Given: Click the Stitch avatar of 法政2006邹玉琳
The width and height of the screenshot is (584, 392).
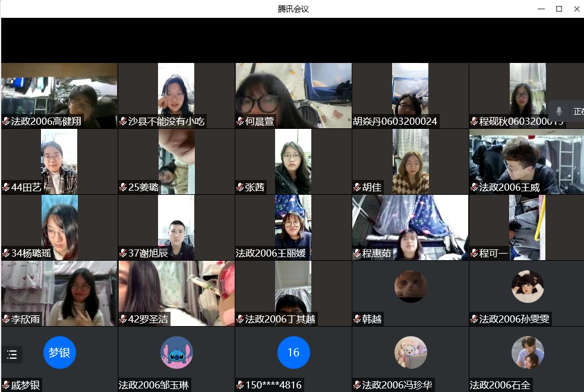Looking at the screenshot, I should pyautogui.click(x=176, y=353).
